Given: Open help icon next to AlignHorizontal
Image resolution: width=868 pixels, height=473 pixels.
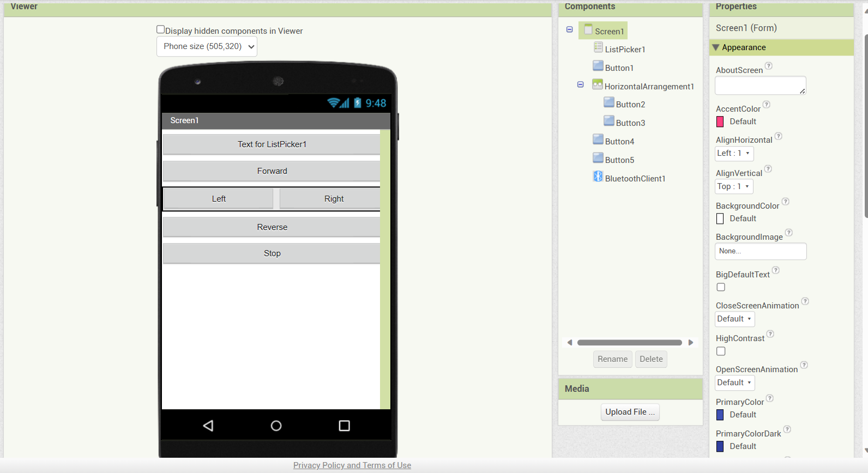Looking at the screenshot, I should click(779, 136).
